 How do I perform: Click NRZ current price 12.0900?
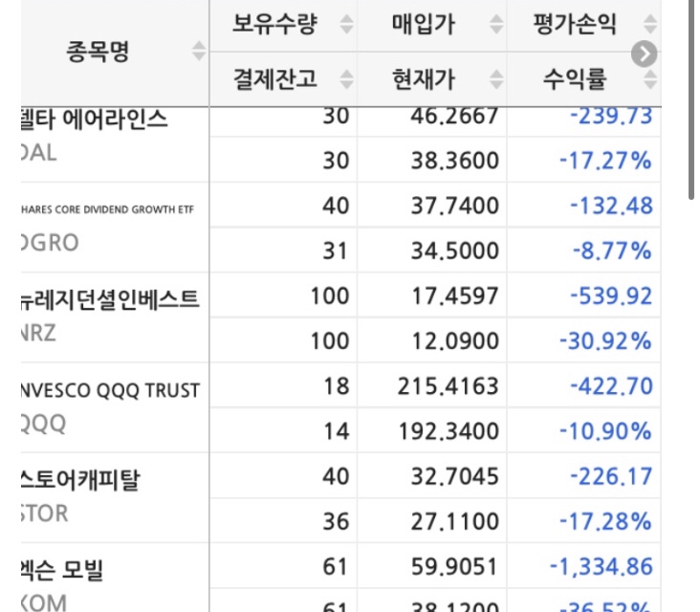click(454, 341)
